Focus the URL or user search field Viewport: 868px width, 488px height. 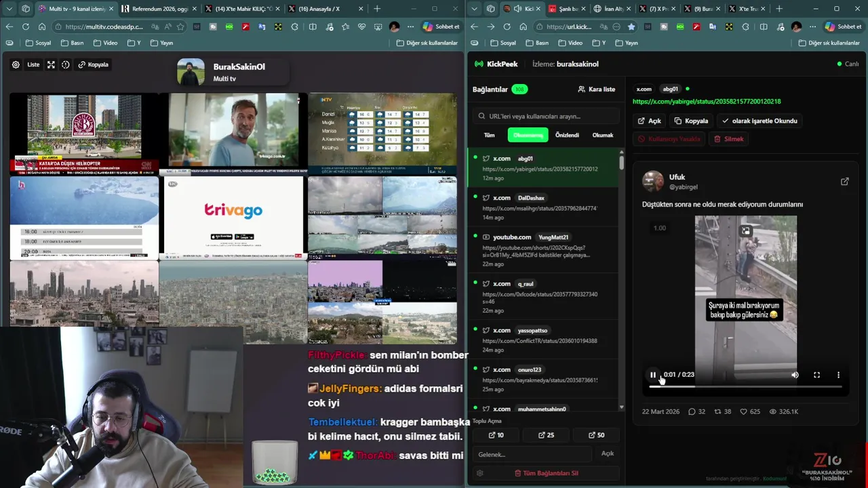click(x=547, y=116)
